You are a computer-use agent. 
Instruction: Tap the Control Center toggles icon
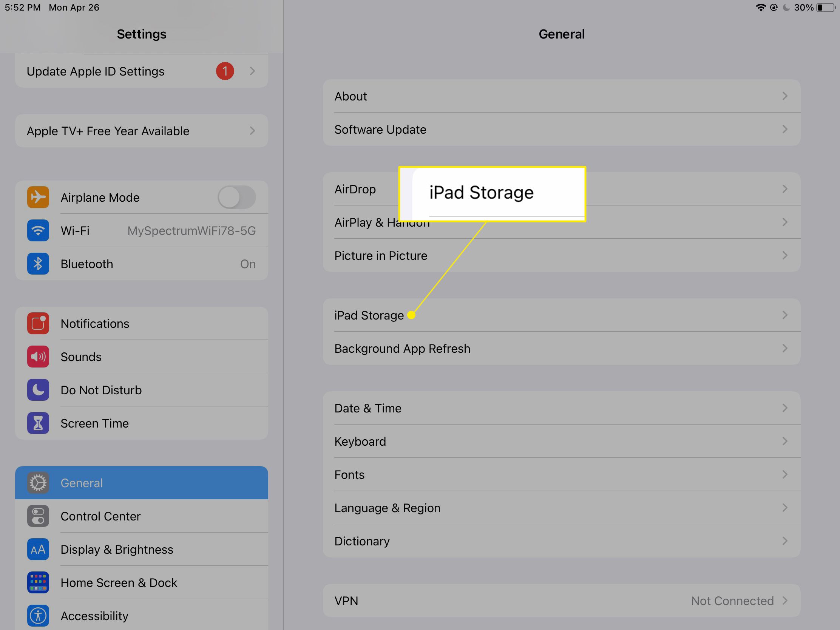[38, 516]
